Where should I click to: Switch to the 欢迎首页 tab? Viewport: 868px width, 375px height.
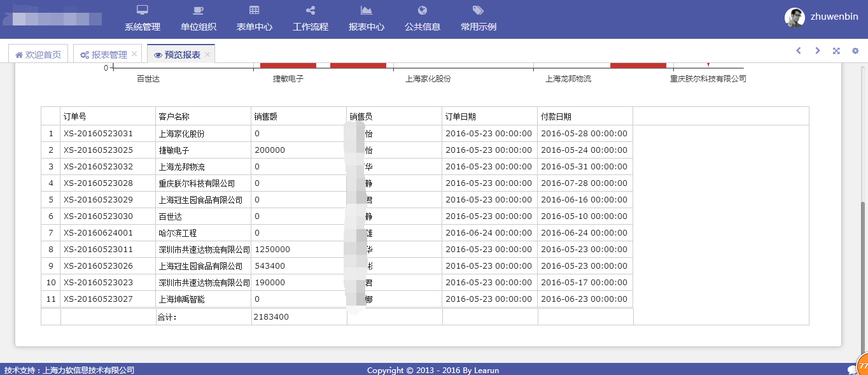coord(38,54)
